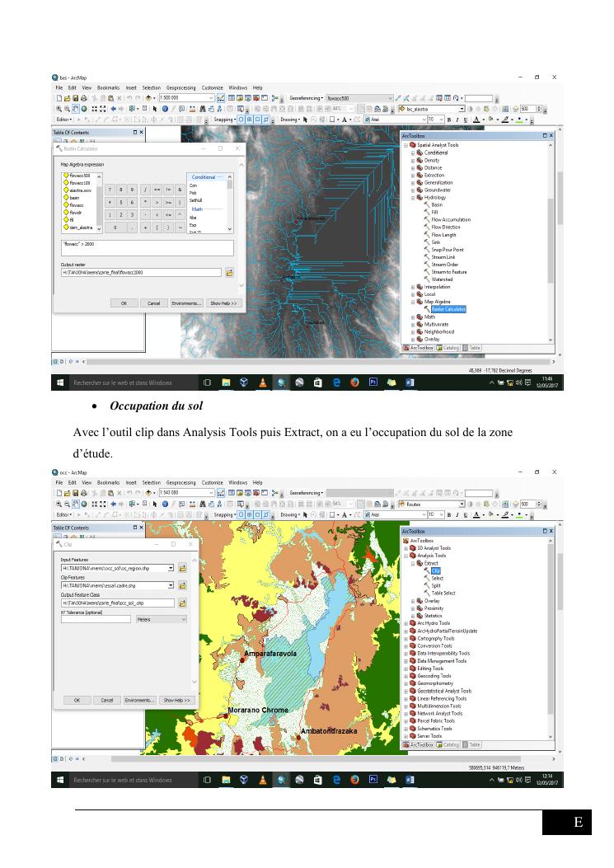Click browse folder icon for Clip Features

(182, 585)
